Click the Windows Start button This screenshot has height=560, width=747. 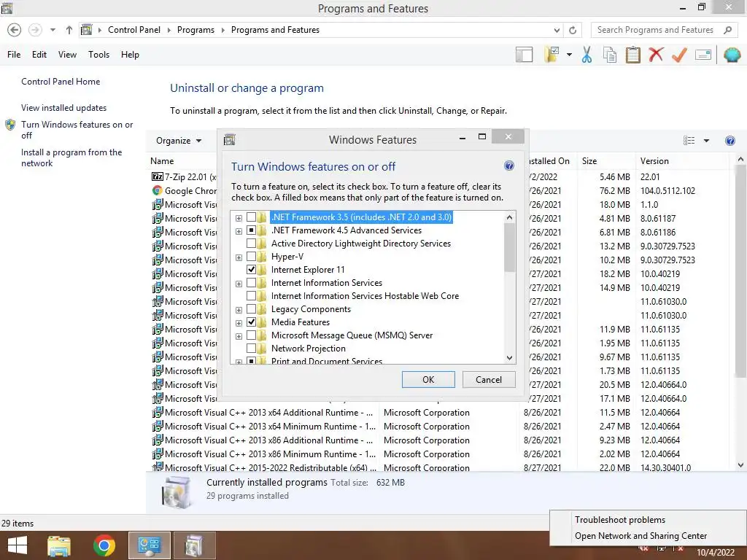tap(18, 545)
